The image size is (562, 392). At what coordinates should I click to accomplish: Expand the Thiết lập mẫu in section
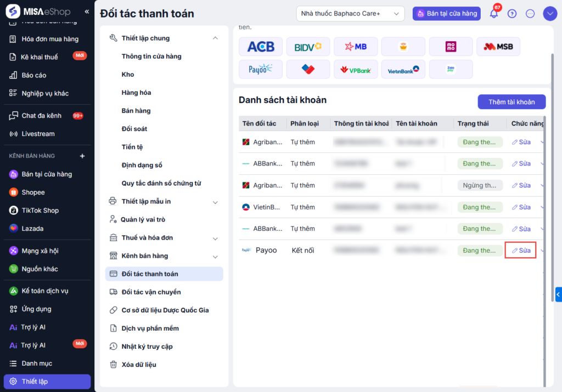coord(215,202)
